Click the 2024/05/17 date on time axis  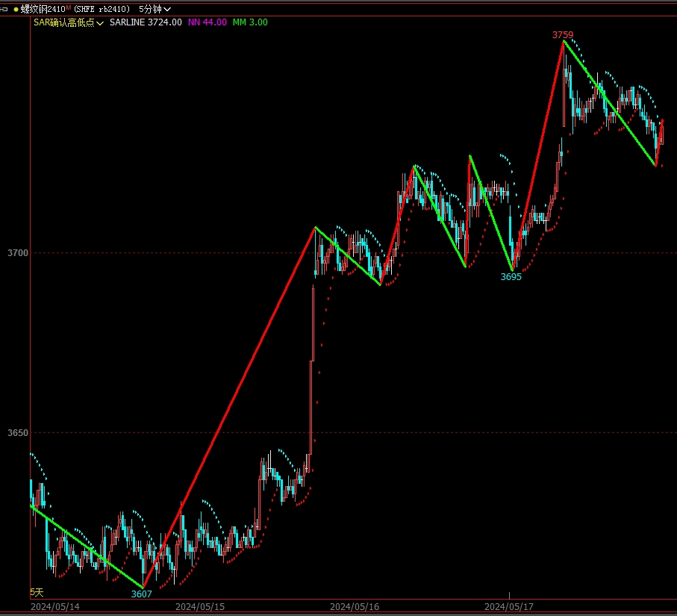point(509,607)
